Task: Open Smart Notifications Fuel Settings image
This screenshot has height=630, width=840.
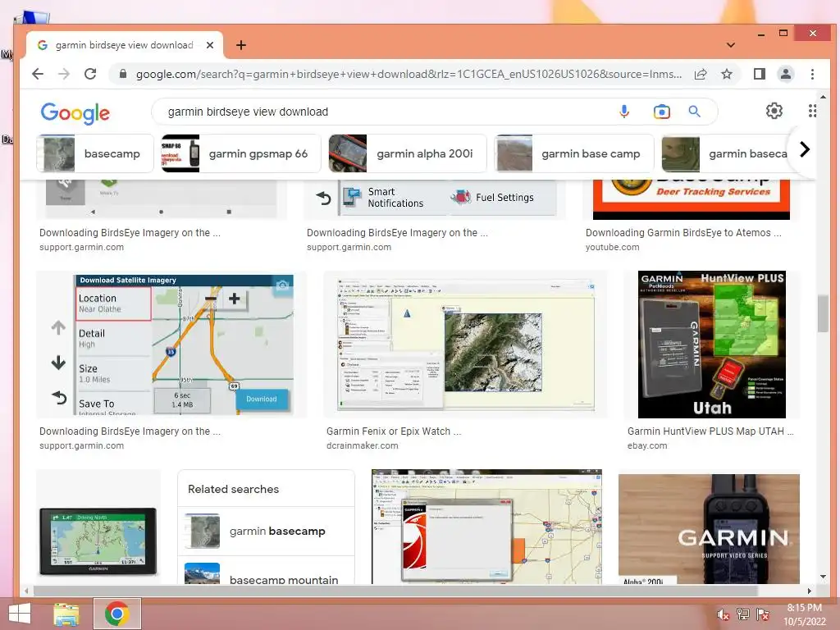Action: pyautogui.click(x=435, y=199)
